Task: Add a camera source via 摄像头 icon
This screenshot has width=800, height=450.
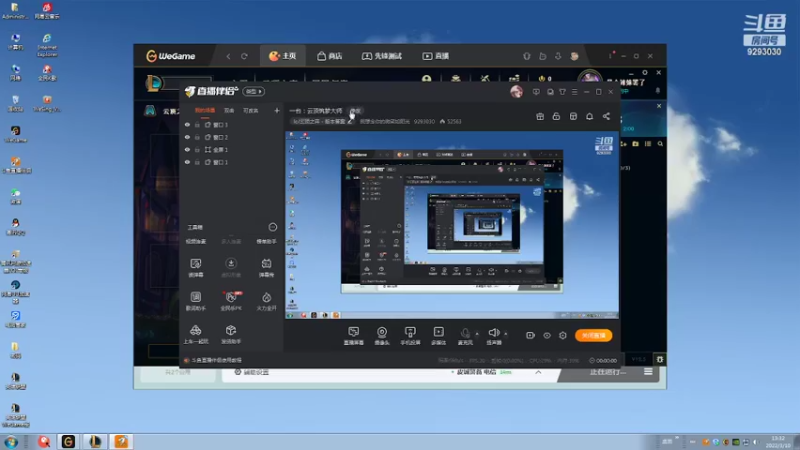Action: (x=382, y=336)
